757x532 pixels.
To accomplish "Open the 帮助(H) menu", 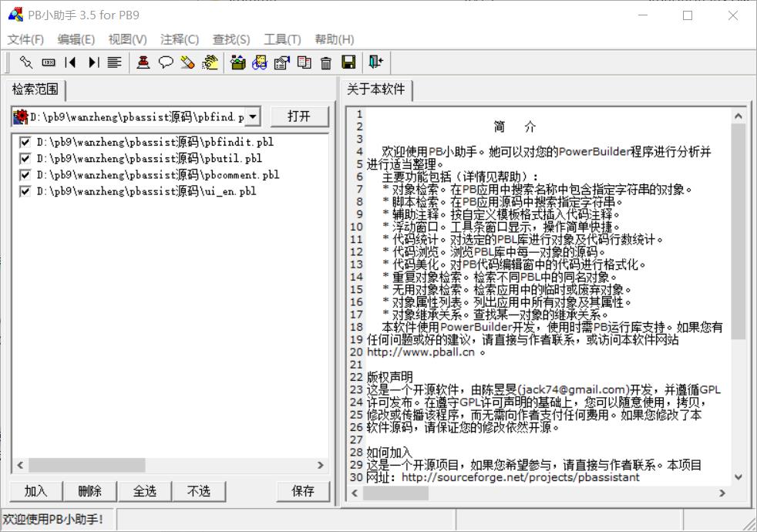I will pos(335,39).
